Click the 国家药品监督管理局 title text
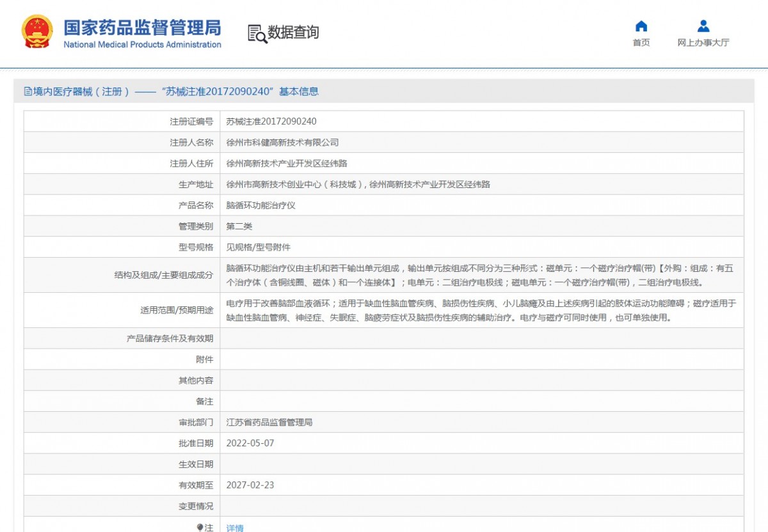 tap(142, 27)
